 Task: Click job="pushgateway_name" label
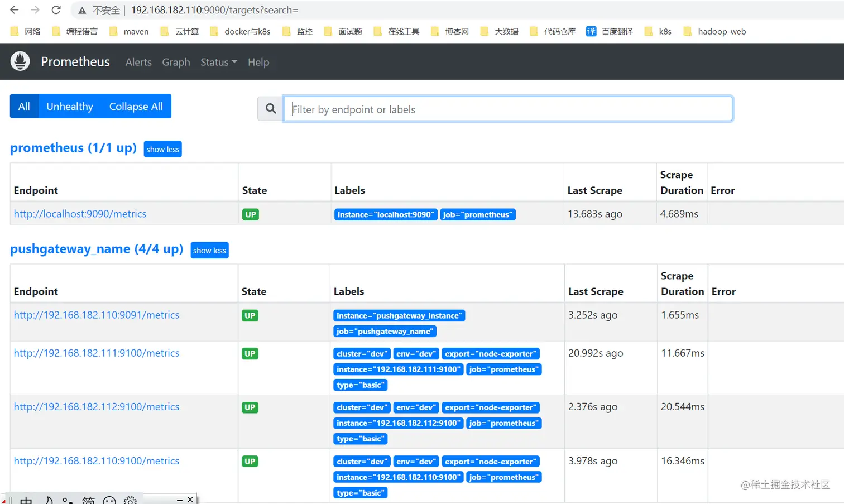pyautogui.click(x=385, y=331)
